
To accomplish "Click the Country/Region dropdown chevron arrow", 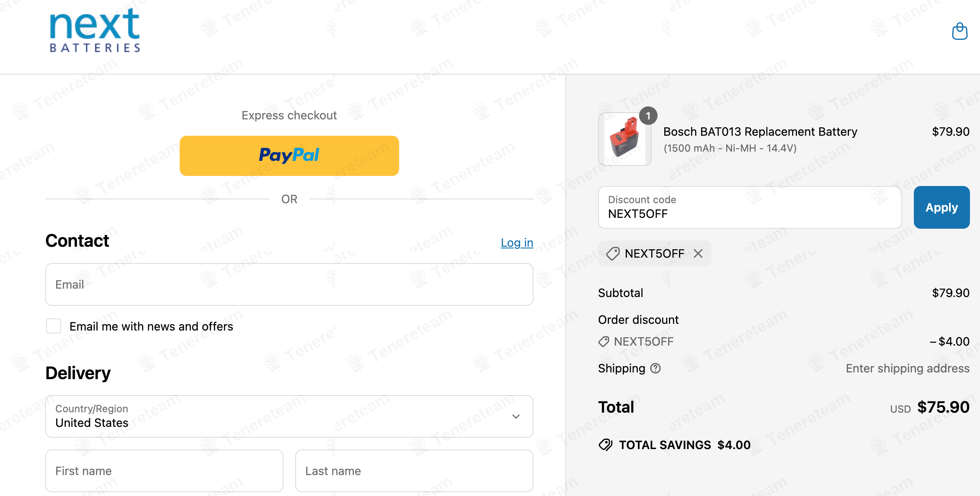I will point(516,416).
